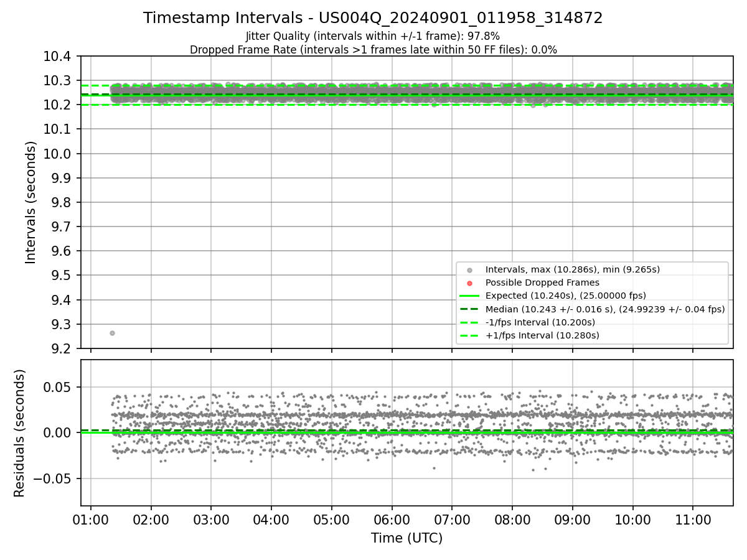Click legend entry '-1/fps Interval (10.200s)'
Screen dimensions: 747x560
540,322
